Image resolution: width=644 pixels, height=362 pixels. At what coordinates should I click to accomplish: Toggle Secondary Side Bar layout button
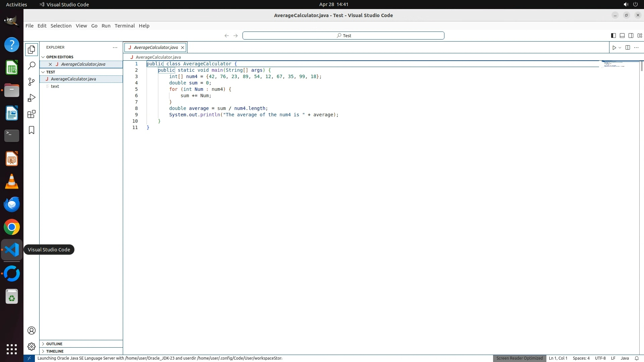pyautogui.click(x=631, y=36)
